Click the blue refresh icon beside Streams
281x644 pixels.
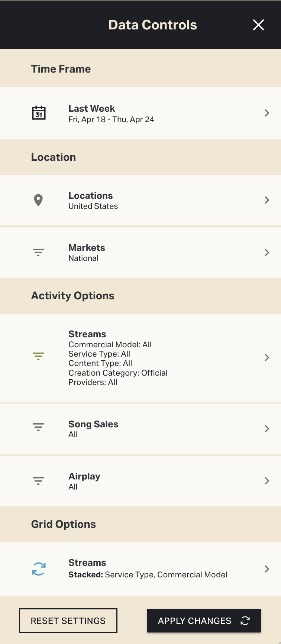[x=39, y=569]
